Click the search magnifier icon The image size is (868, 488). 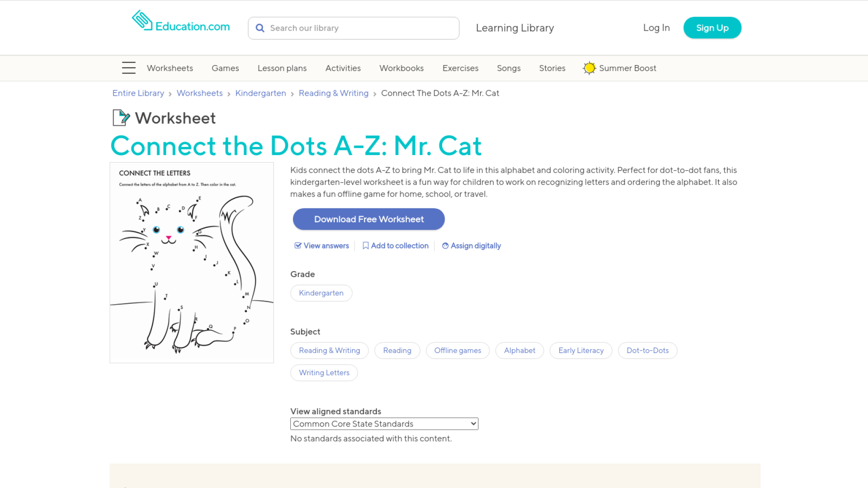(x=260, y=28)
